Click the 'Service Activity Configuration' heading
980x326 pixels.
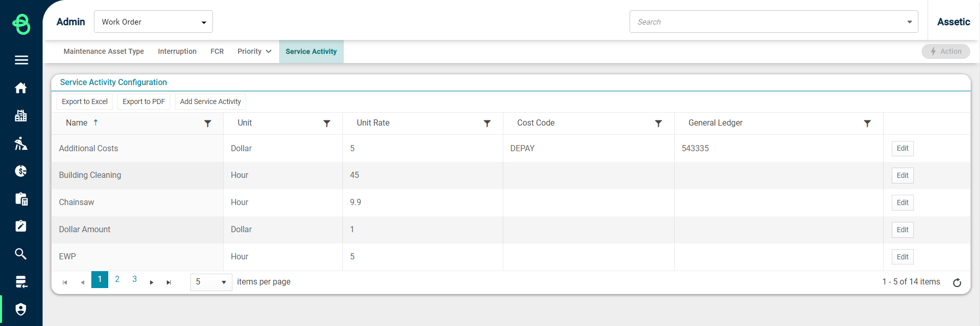(113, 82)
